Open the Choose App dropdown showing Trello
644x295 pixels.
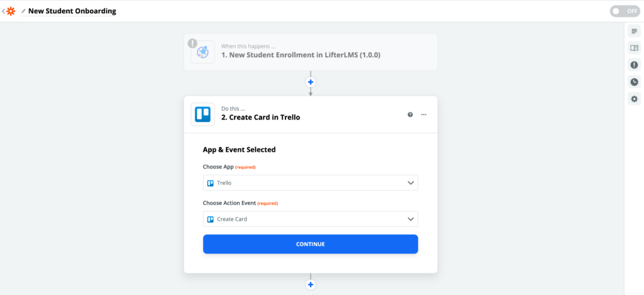tap(311, 183)
